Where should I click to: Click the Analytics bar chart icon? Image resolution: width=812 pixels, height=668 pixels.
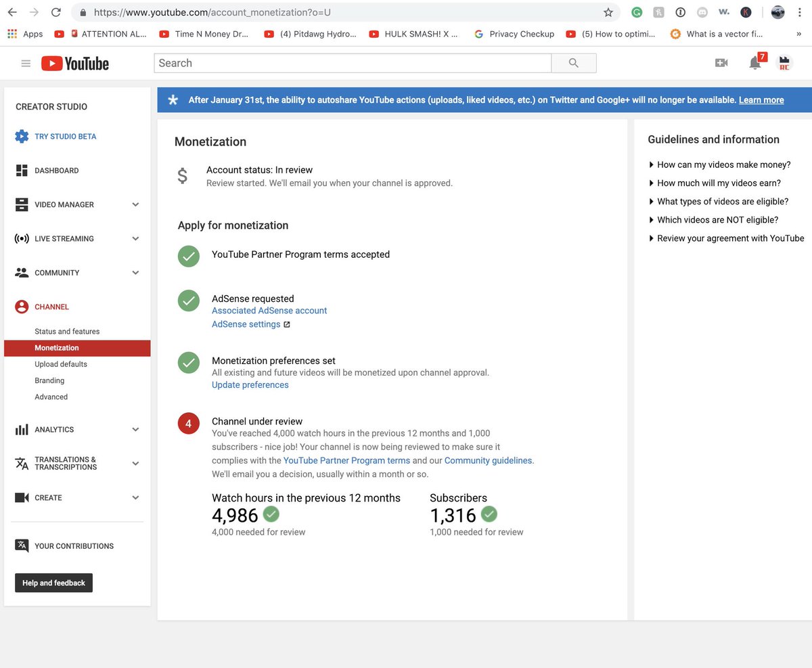(x=22, y=429)
